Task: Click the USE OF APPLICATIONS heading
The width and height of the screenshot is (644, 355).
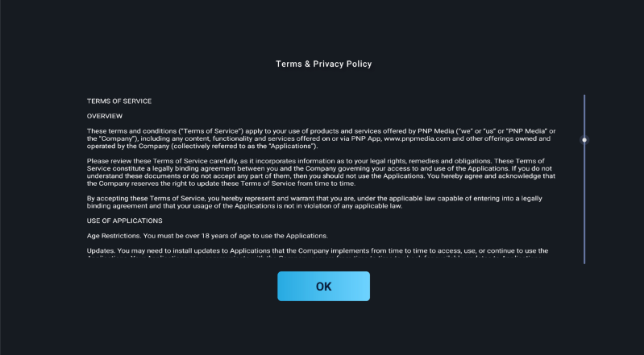Action: [x=125, y=221]
